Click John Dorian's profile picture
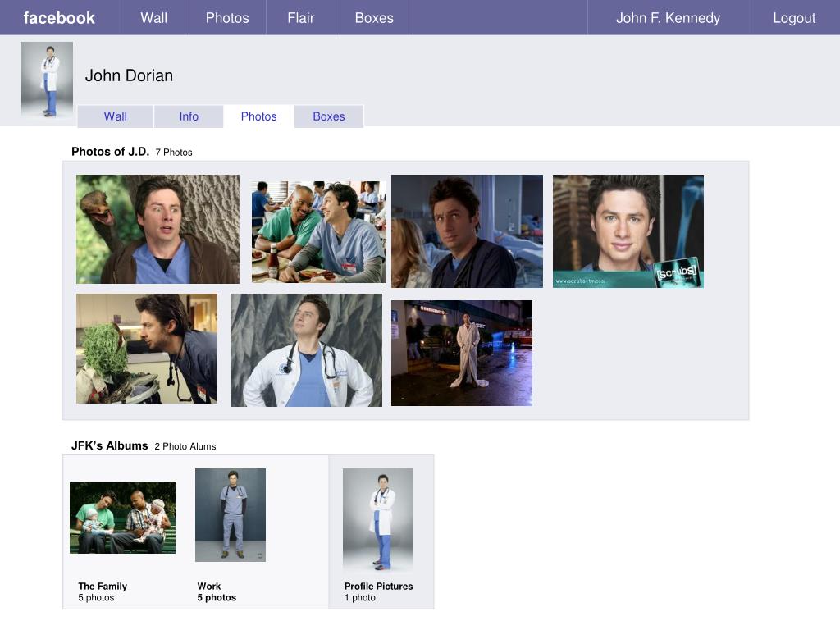The image size is (840, 630). coord(47,80)
